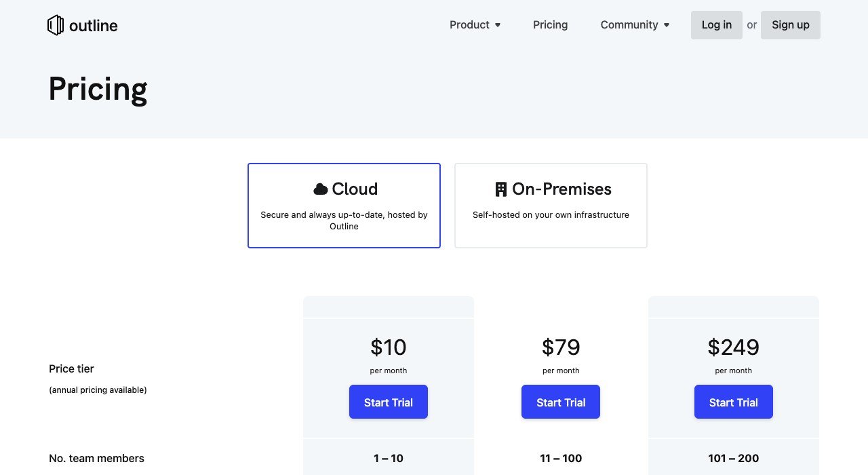Start Trial for the $79 plan
Screen dimensions: 868x475
pyautogui.click(x=561, y=402)
